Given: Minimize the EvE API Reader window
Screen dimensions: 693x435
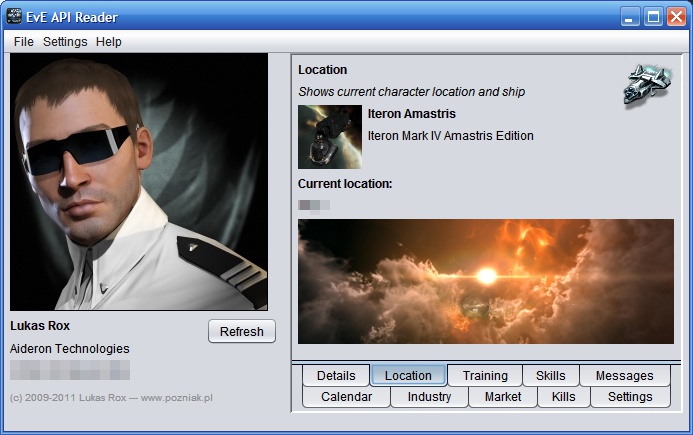Looking at the screenshot, I should pos(630,17).
